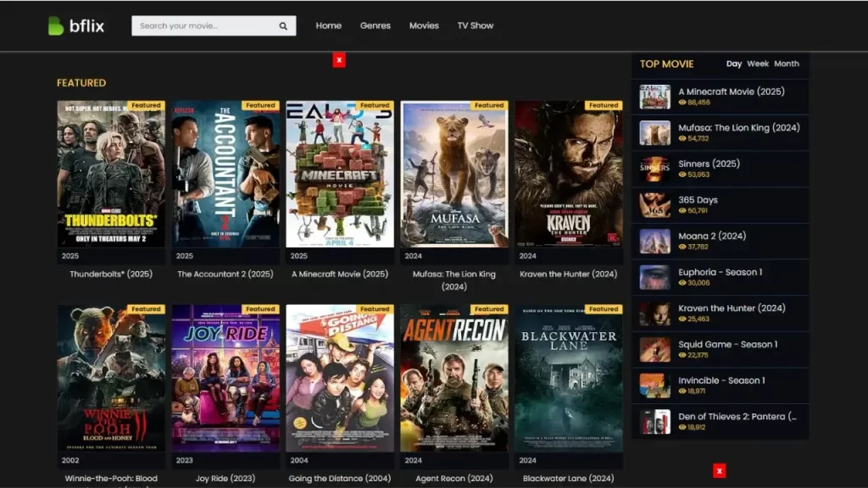This screenshot has width=868, height=488.
Task: Open the Blackwater Lane poster
Action: pyautogui.click(x=569, y=378)
